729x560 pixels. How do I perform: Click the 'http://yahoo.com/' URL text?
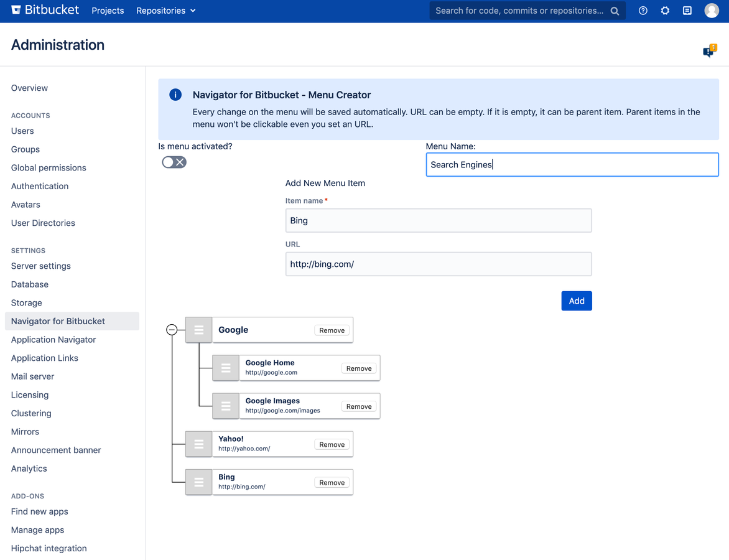coord(244,449)
